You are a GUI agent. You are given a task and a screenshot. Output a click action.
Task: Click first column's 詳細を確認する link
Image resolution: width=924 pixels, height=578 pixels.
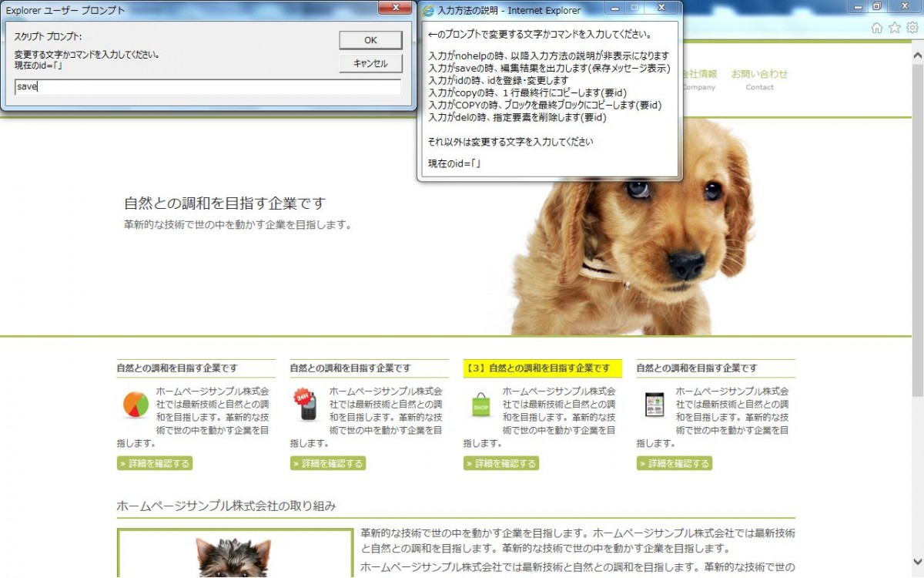click(155, 463)
